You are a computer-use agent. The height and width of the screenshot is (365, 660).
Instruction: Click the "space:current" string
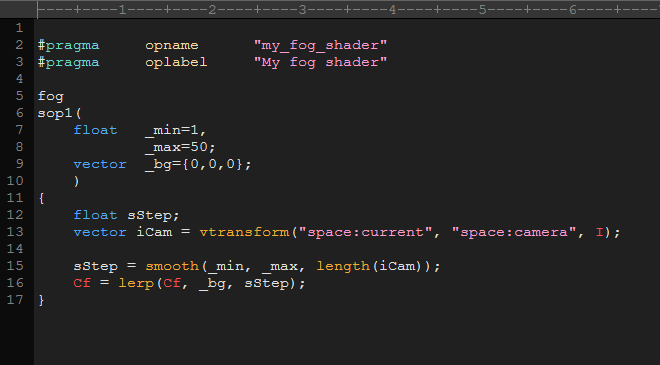click(x=365, y=232)
